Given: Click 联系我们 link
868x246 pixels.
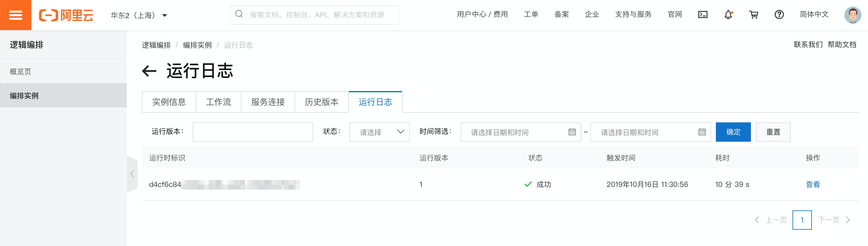Looking at the screenshot, I should point(808,45).
